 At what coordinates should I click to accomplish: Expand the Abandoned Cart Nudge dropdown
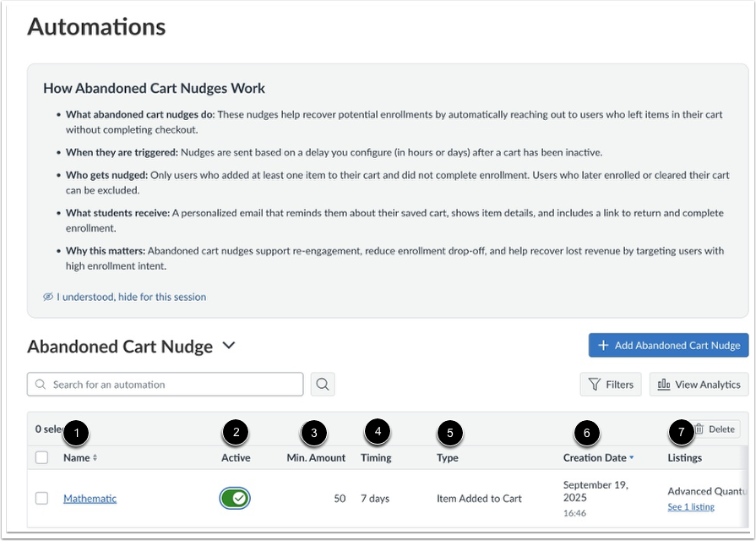226,346
